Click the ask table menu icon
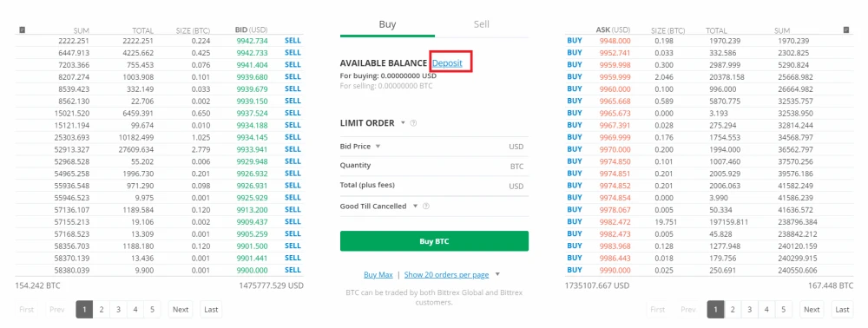 click(845, 30)
